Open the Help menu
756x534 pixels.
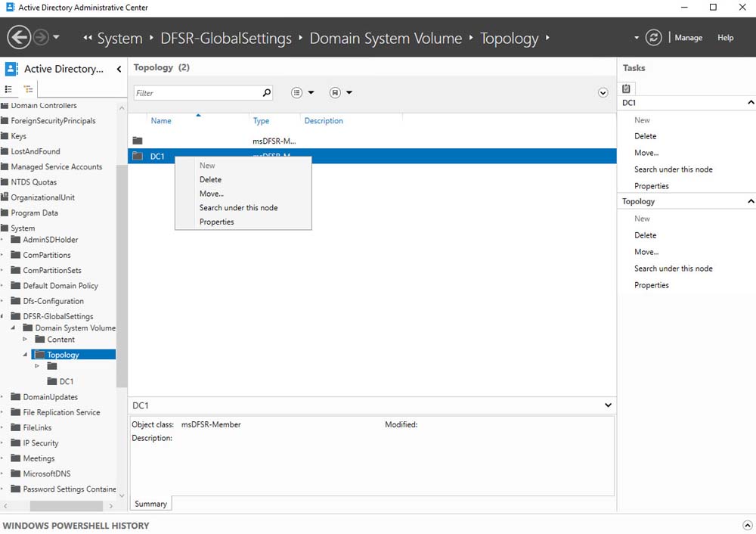click(x=725, y=38)
